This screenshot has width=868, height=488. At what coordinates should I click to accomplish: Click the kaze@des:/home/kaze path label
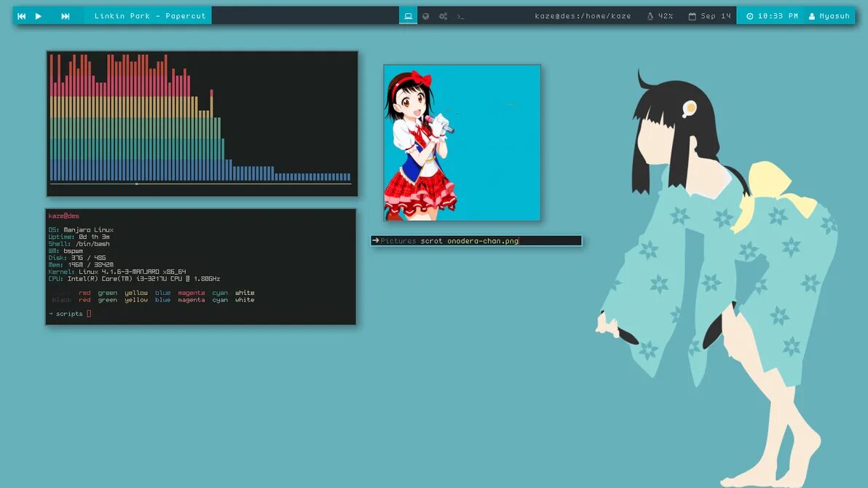click(584, 15)
